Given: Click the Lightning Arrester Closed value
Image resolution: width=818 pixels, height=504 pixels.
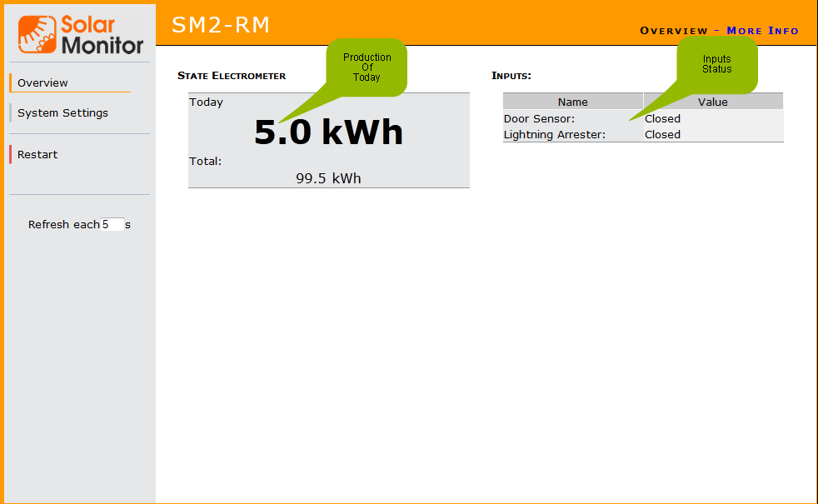Looking at the screenshot, I should pyautogui.click(x=662, y=134).
